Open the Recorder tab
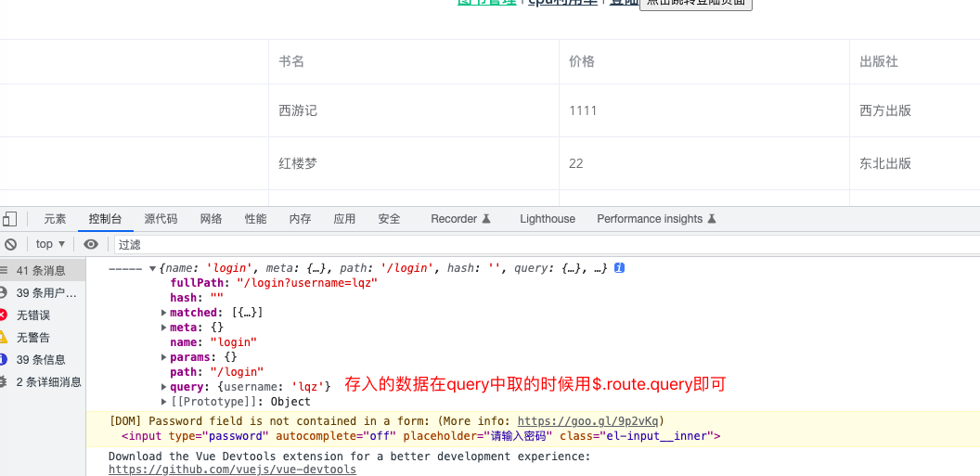The width and height of the screenshot is (980, 476). [x=460, y=219]
